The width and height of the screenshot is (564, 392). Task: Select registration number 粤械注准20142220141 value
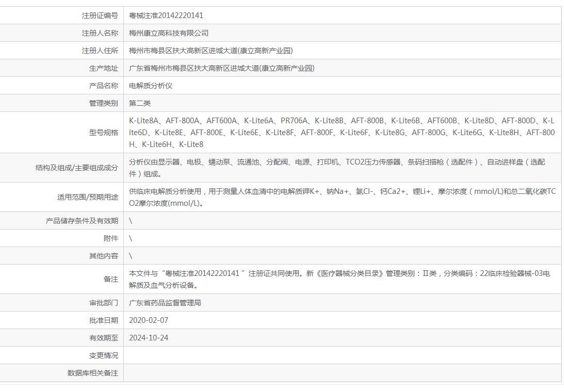166,15
